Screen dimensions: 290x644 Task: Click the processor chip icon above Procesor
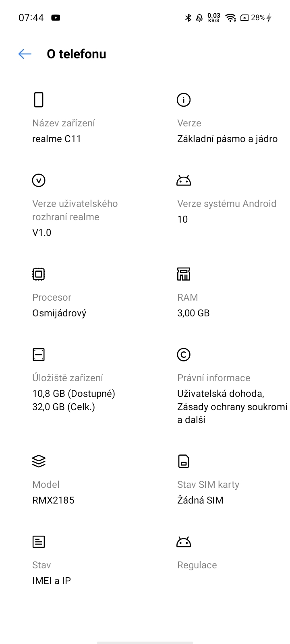click(38, 274)
